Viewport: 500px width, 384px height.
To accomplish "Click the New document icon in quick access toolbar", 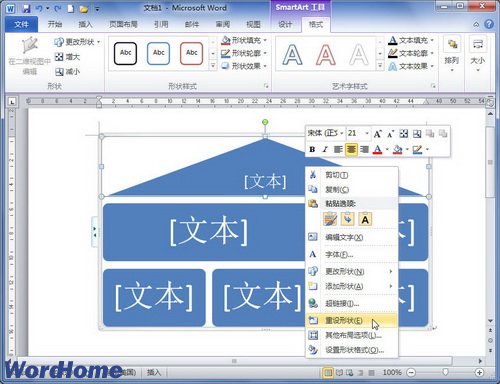I will click(x=71, y=9).
